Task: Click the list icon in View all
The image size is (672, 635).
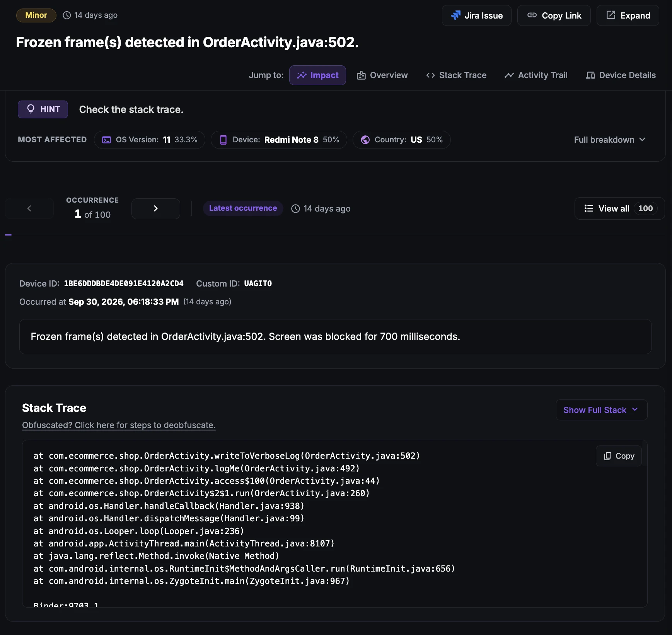Action: pos(588,208)
